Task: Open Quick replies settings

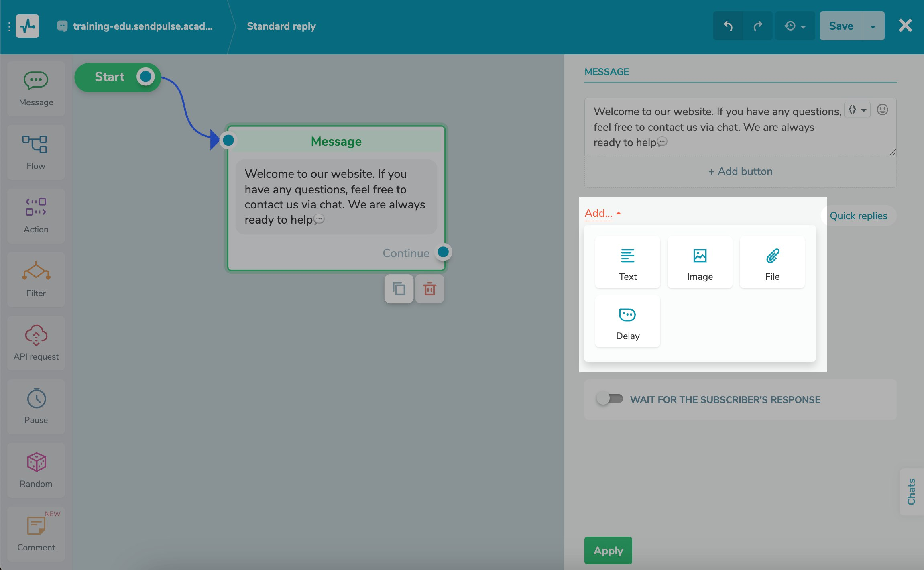Action: [858, 216]
